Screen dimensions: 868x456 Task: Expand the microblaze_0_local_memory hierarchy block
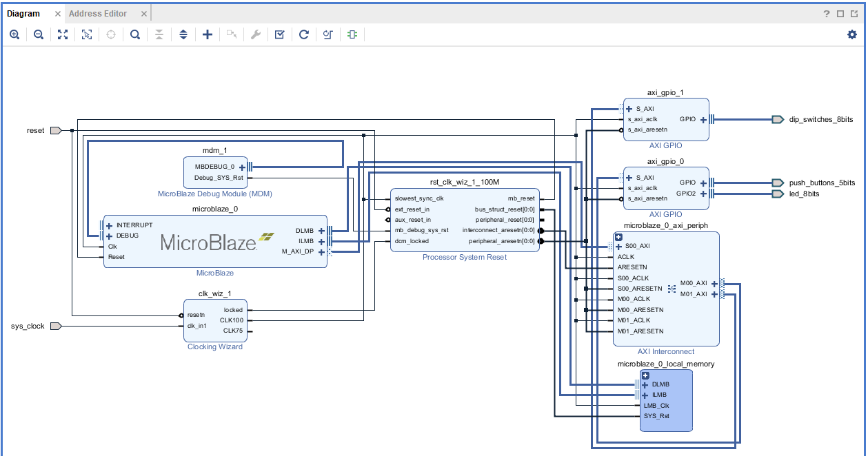click(645, 375)
